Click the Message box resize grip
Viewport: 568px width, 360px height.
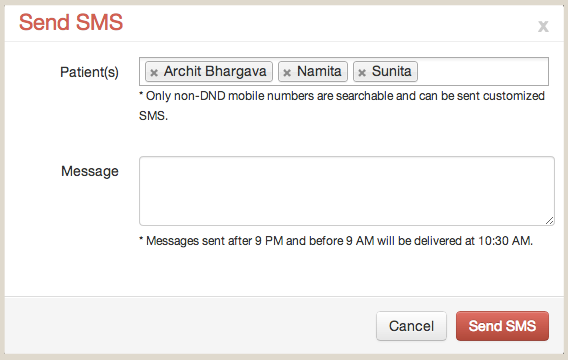coord(550,221)
